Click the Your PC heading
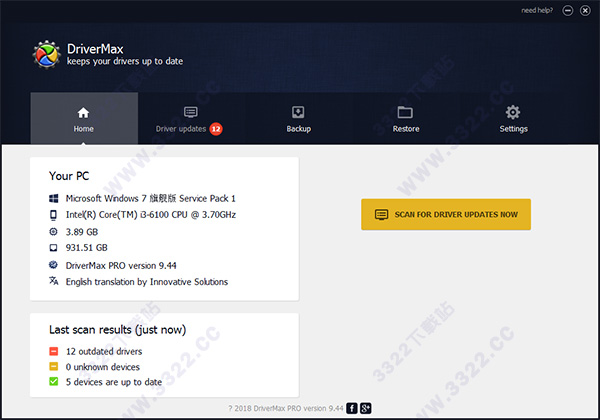The height and width of the screenshot is (420, 600). 69,176
